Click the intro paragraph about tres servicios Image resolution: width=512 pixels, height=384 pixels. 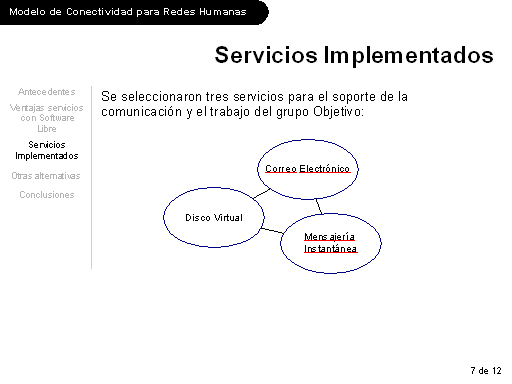pyautogui.click(x=254, y=104)
